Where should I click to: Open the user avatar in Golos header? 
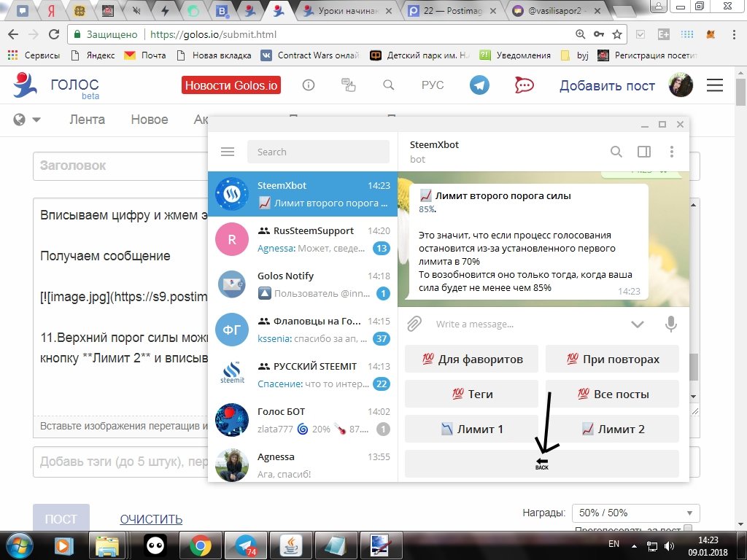click(681, 85)
